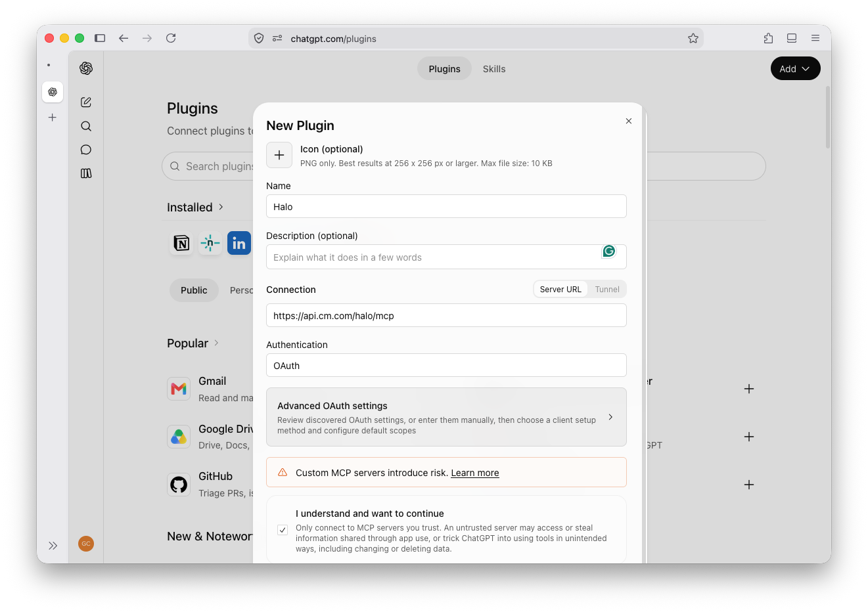Expand Advanced OAuth settings
868x612 pixels.
click(x=446, y=417)
